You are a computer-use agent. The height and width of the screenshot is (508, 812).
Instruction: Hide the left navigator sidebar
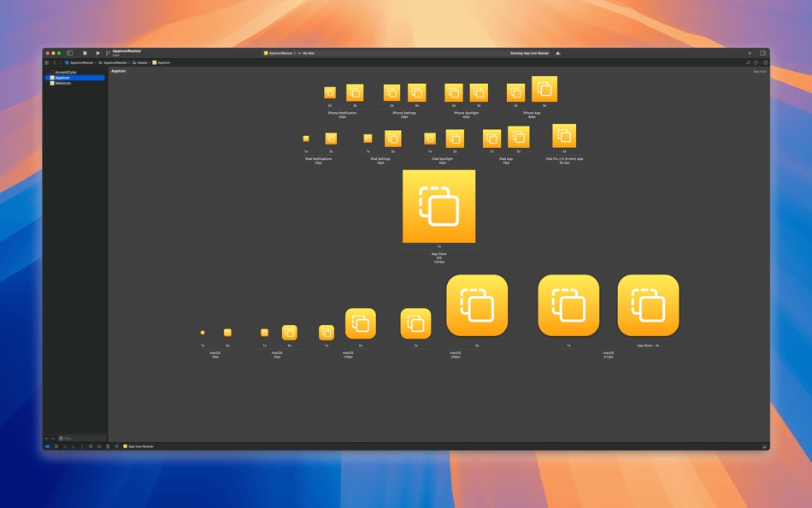click(69, 51)
